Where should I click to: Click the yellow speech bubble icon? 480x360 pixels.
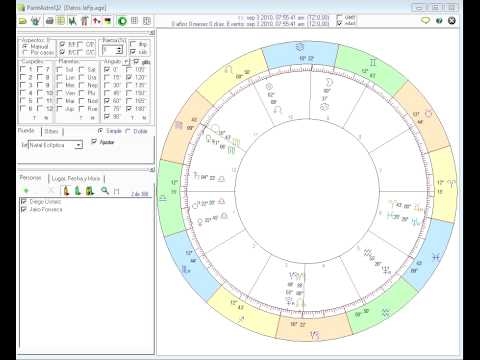click(x=426, y=21)
